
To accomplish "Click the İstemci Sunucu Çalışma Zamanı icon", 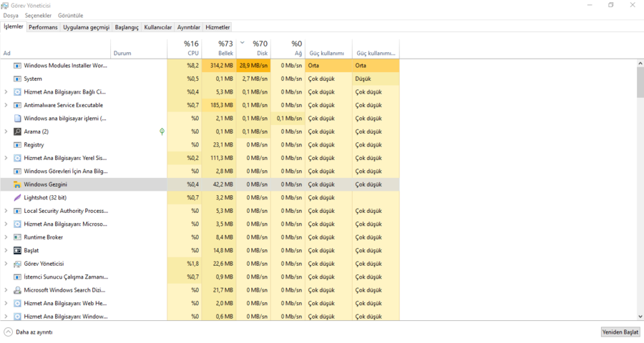I will point(17,277).
